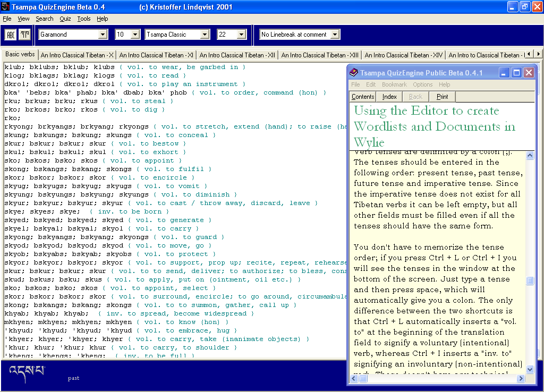Screen dimensions: 544x392
Task: Close the QuizEngine help window
Action: click(x=529, y=72)
